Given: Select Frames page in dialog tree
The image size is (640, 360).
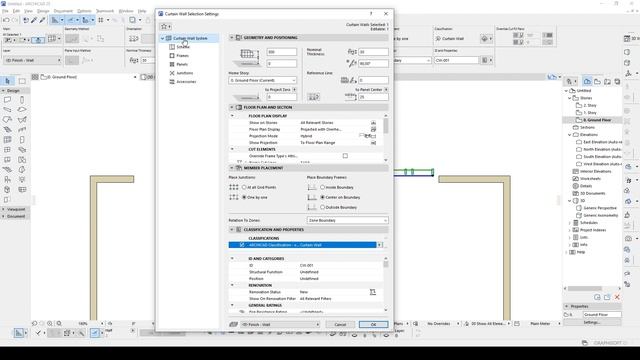Looking at the screenshot, I should pos(182,56).
